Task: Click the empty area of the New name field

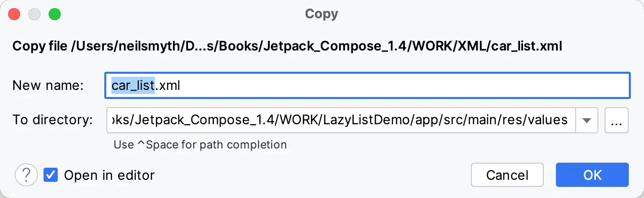Action: coord(405,86)
